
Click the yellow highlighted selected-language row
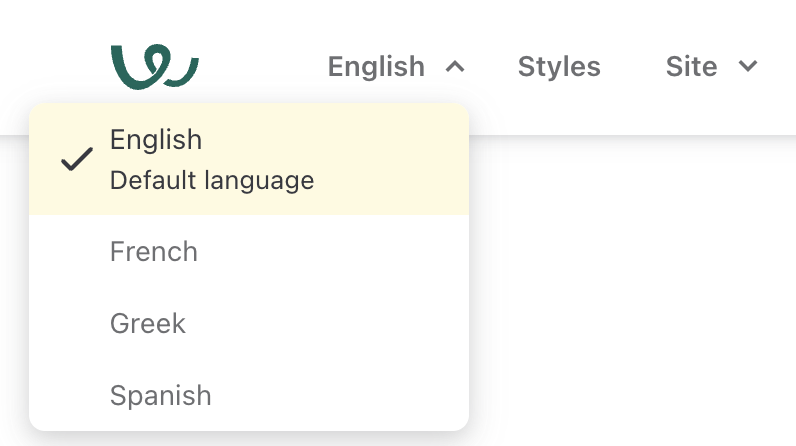380,160
